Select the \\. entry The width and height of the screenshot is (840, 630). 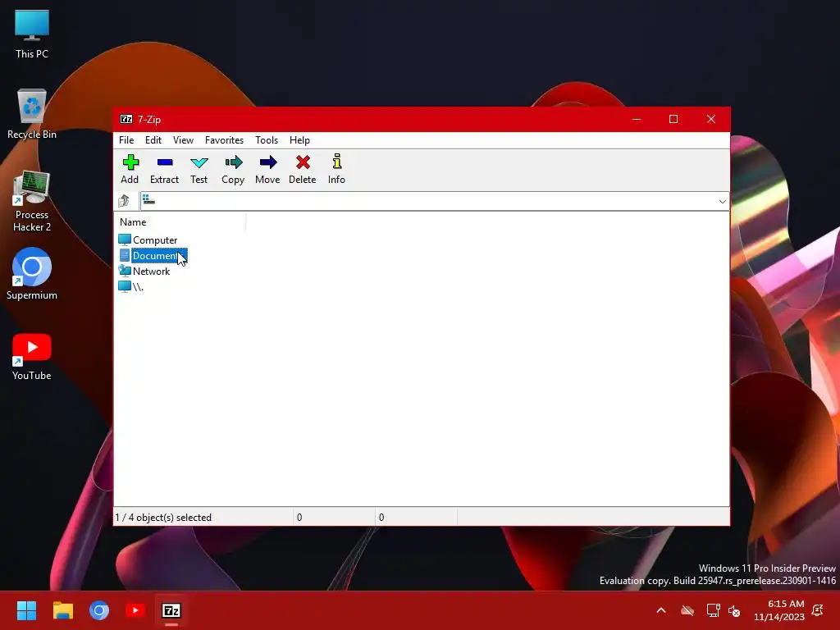click(130, 286)
